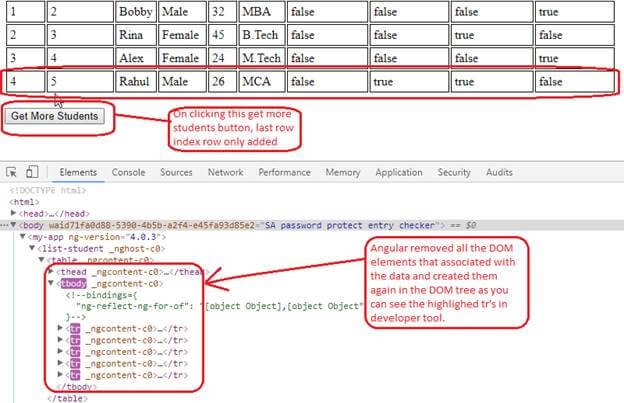Collapse the my-app element node
The width and height of the screenshot is (624, 403).
pyautogui.click(x=23, y=237)
